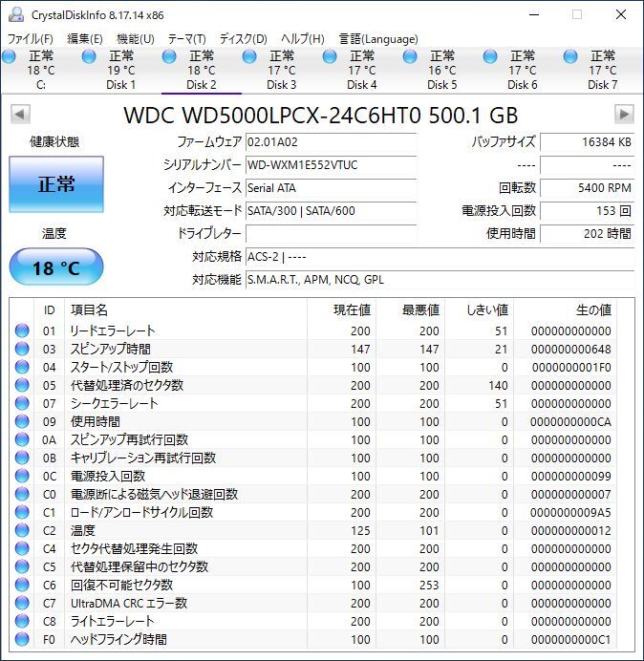The image size is (644, 661).
Task: Switch to the C: drive tab
Action: pyautogui.click(x=40, y=71)
